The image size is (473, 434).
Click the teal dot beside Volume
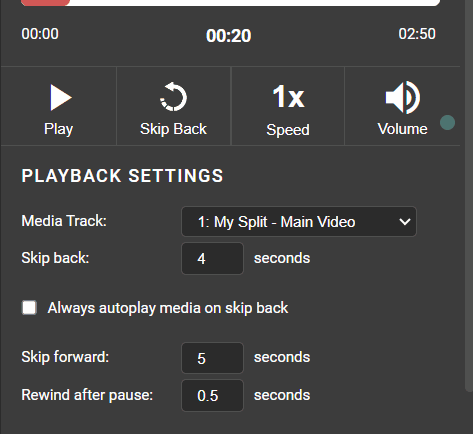(x=447, y=123)
